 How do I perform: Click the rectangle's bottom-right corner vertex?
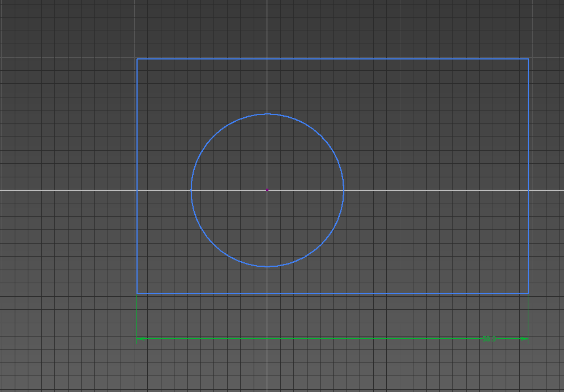[528, 293]
